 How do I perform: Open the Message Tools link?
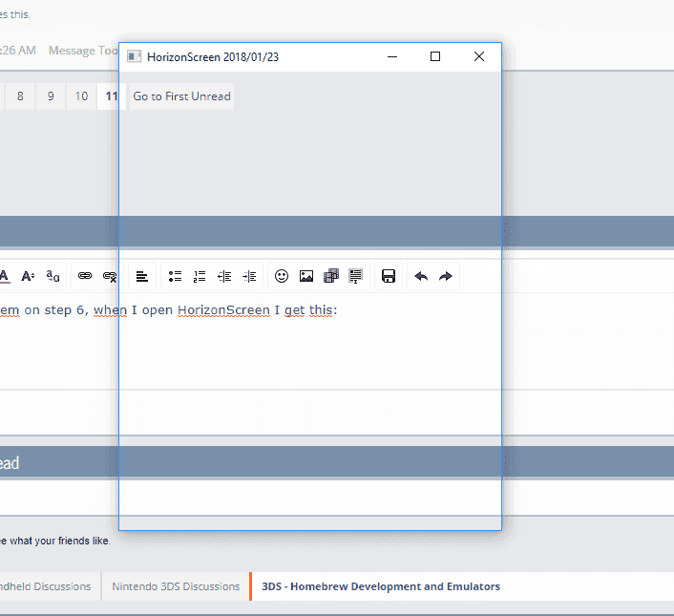pos(83,51)
